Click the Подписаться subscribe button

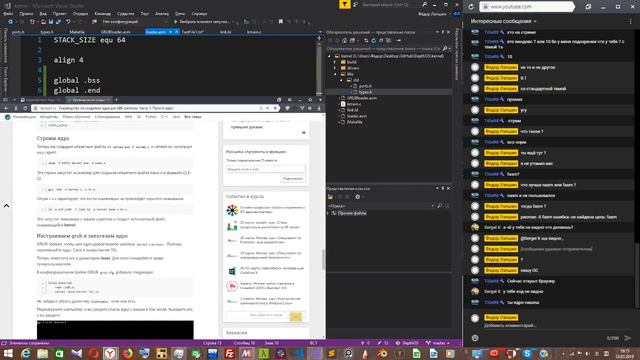293,179
